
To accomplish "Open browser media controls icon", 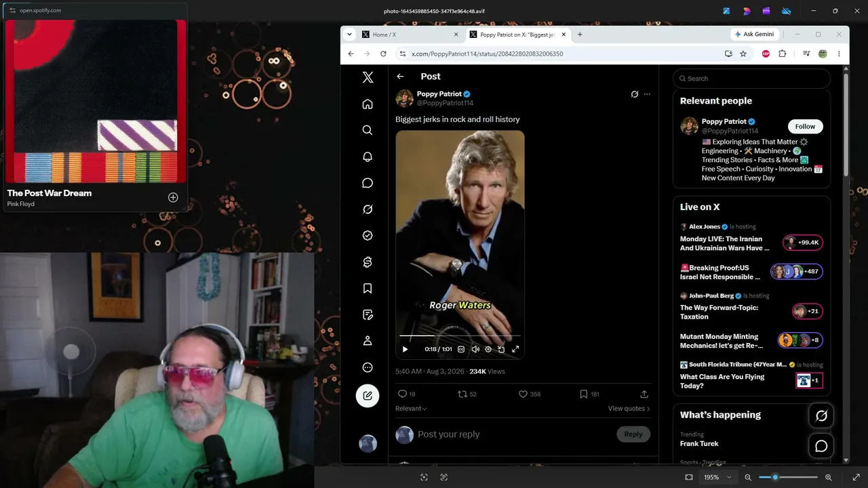I will click(806, 54).
